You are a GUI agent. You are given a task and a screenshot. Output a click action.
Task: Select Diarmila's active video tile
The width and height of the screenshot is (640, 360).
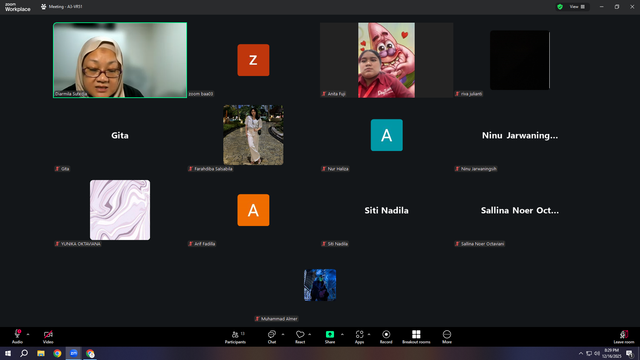click(120, 60)
